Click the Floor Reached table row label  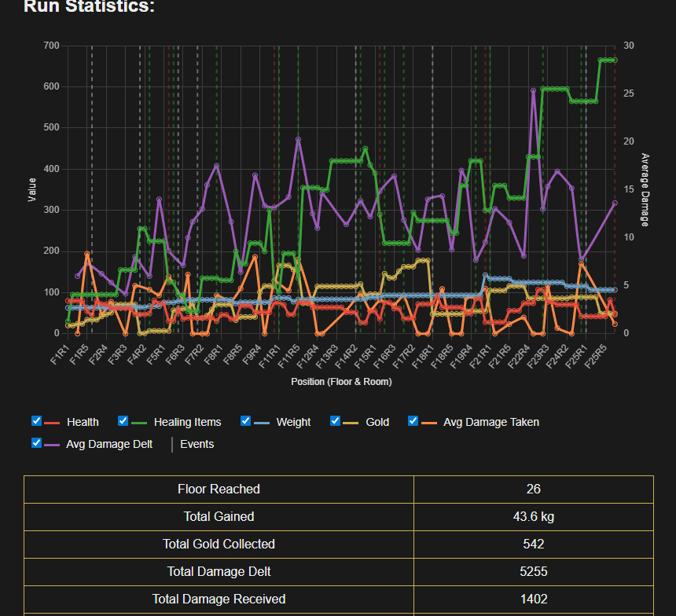click(x=219, y=489)
